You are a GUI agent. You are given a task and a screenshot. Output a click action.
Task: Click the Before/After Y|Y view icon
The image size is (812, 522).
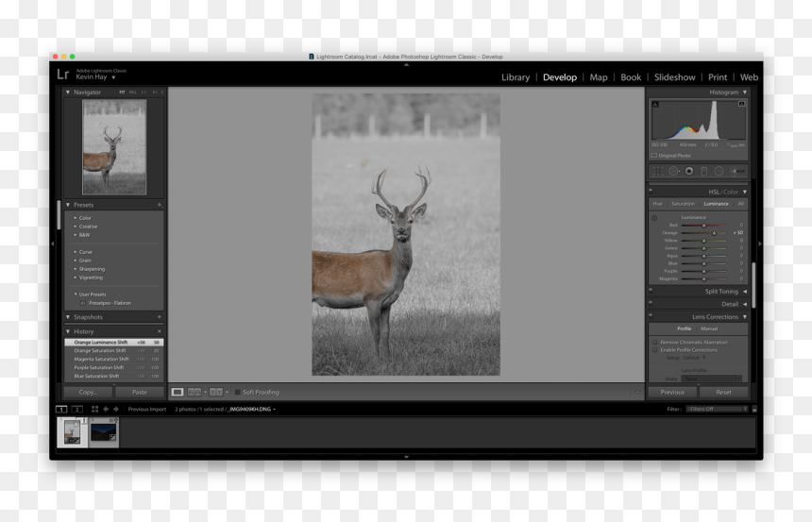point(216,392)
